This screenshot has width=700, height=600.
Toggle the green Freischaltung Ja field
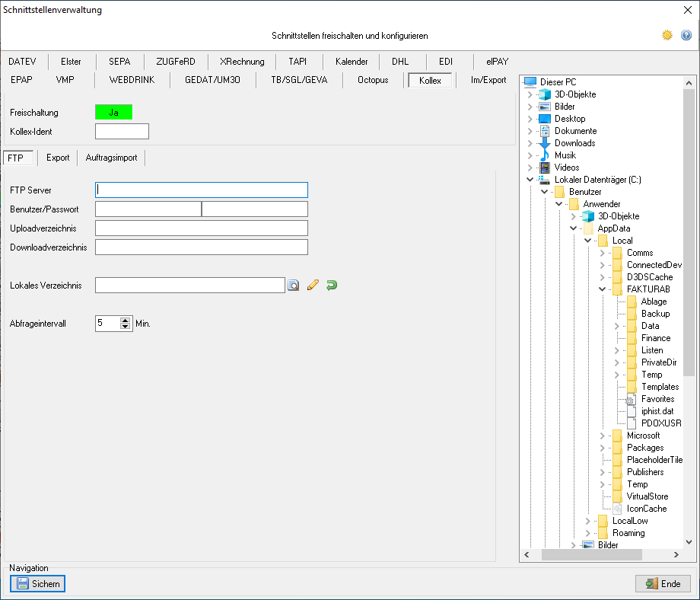click(113, 113)
